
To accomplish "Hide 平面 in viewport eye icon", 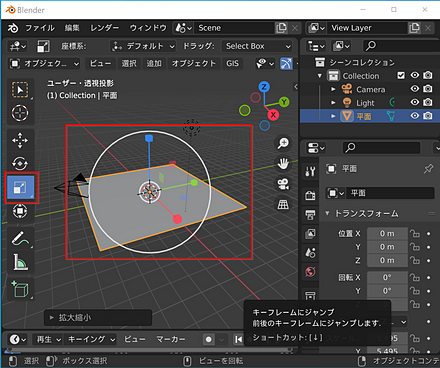I will 415,116.
